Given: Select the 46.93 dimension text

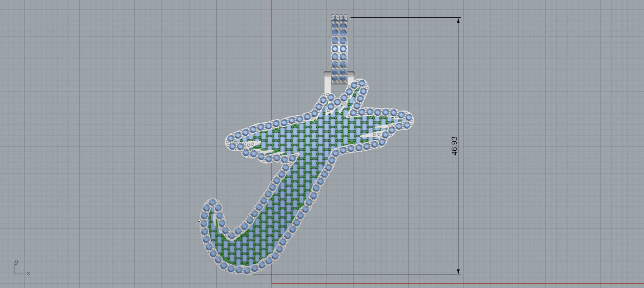Looking at the screenshot, I should point(454,146).
